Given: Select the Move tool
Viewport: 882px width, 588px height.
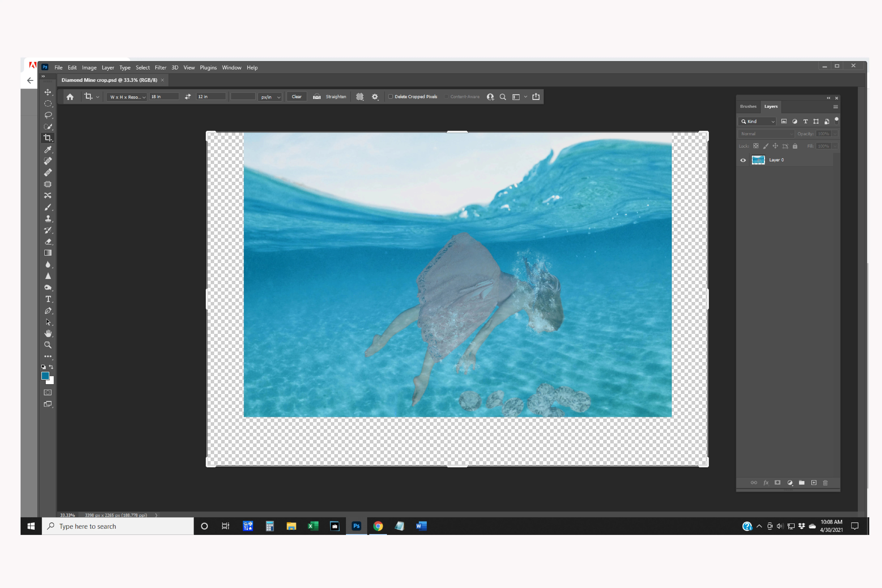Looking at the screenshot, I should point(48,92).
